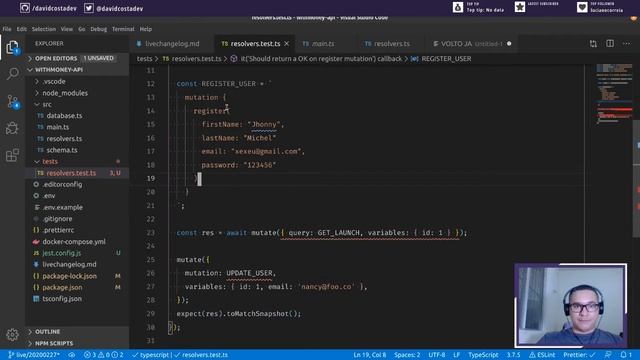This screenshot has width=640, height=360.
Task: Collapse the src folder
Action: tap(78, 104)
